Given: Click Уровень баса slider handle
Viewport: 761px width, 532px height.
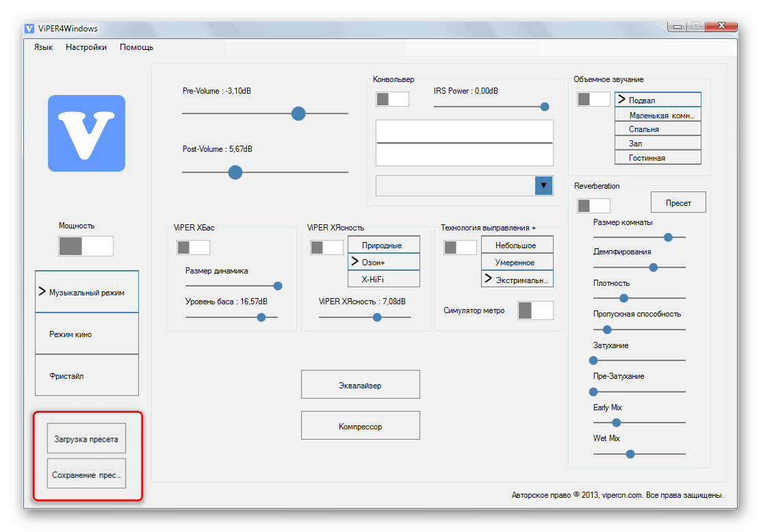Looking at the screenshot, I should 261,318.
